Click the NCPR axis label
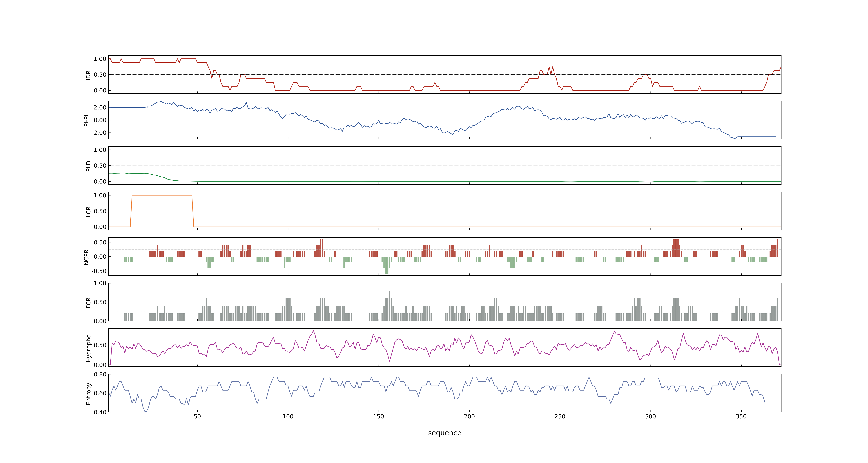868x463 pixels. (86, 257)
